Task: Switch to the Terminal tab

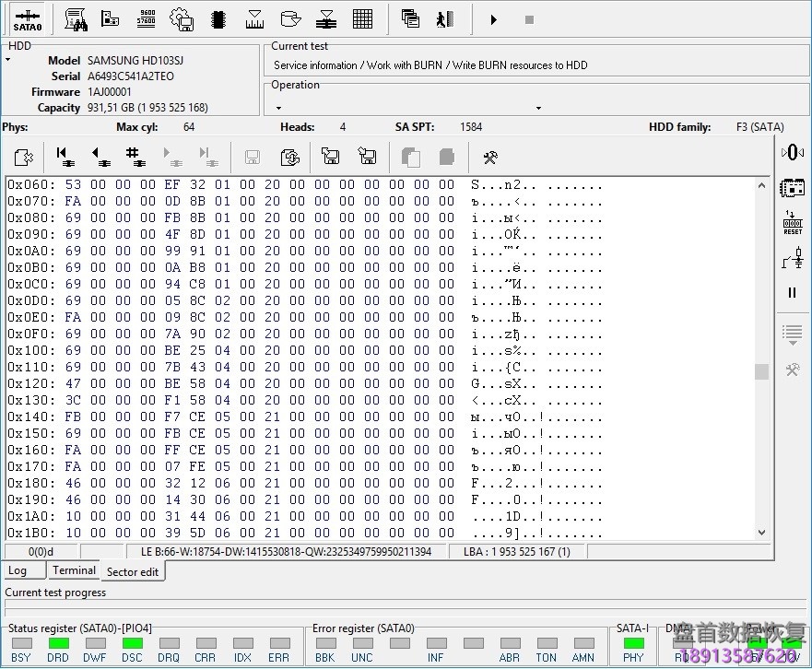Action: (74, 570)
